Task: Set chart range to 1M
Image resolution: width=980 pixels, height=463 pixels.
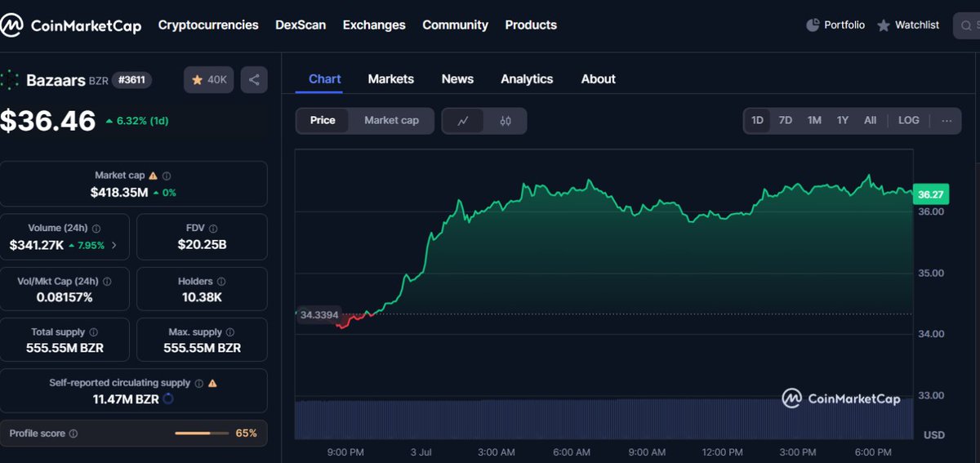Action: tap(814, 120)
